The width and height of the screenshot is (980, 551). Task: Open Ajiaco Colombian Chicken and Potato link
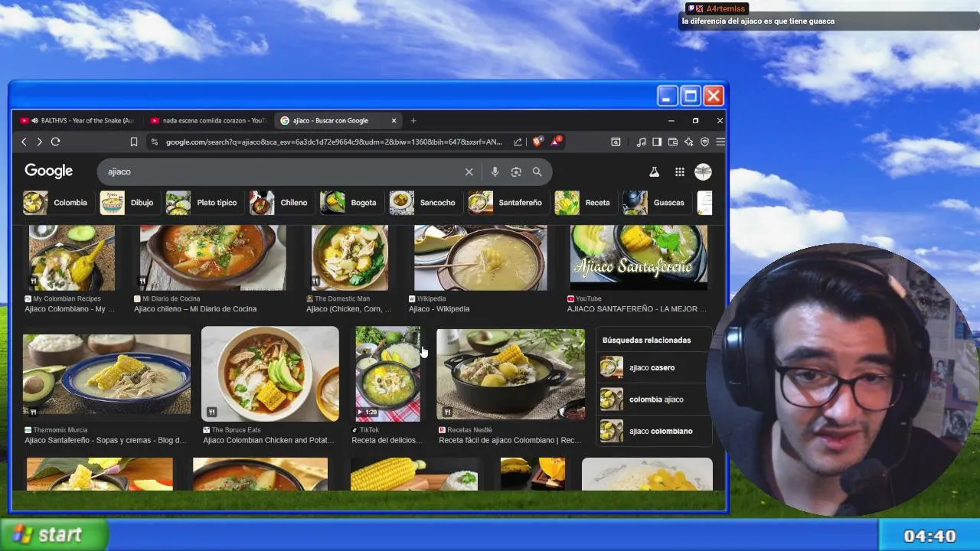coord(268,441)
